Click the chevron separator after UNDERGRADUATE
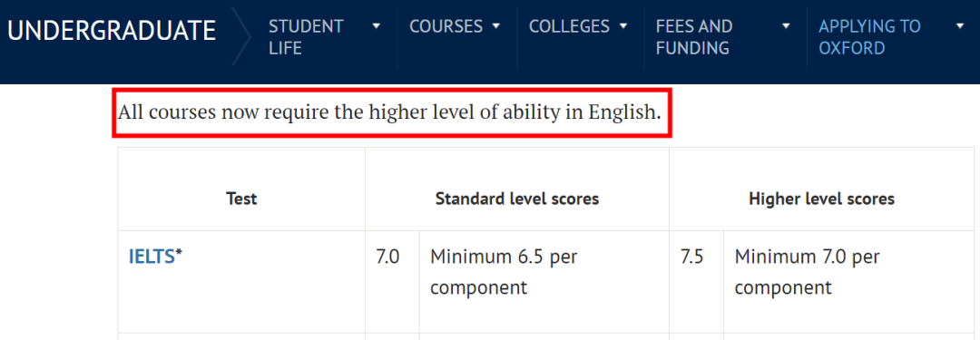The width and height of the screenshot is (980, 340). point(240,36)
